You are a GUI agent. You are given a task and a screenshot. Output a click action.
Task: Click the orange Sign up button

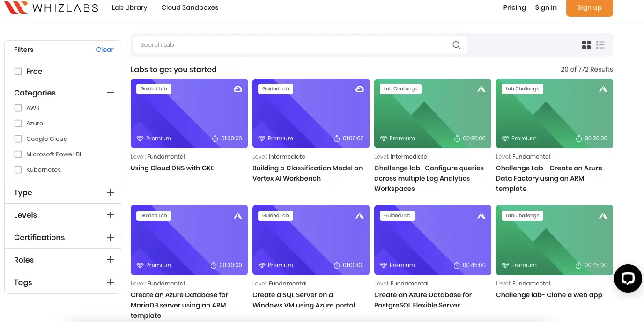(589, 7)
